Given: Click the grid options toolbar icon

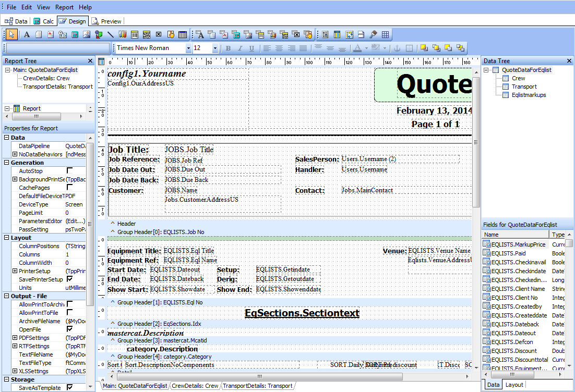Looking at the screenshot, I should click(x=386, y=35).
